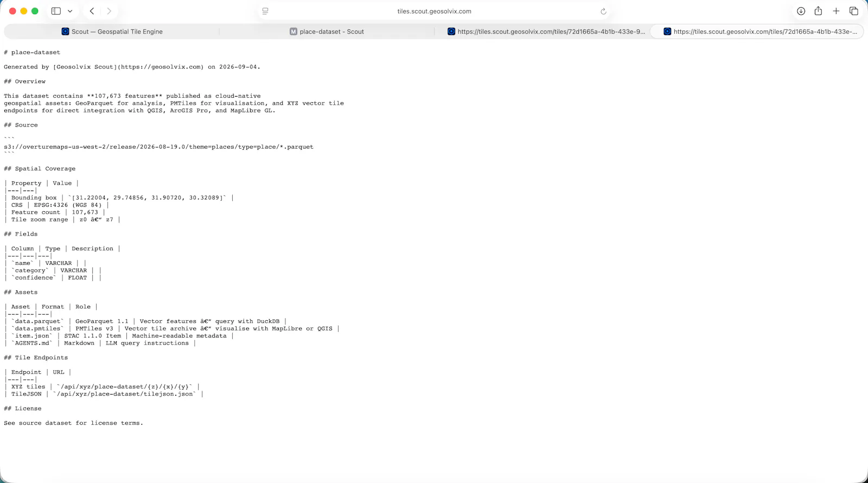This screenshot has width=868, height=483.
Task: Click the 'PMTiles v3' format text
Action: [94, 329]
